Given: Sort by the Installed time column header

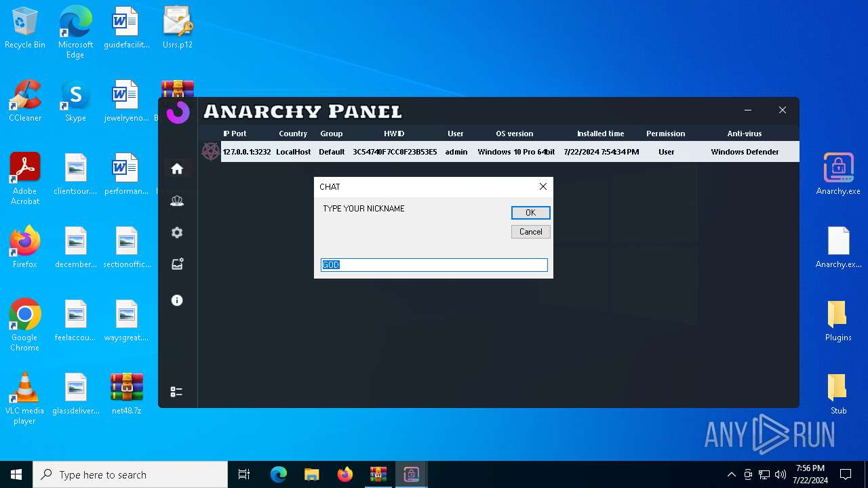Looking at the screenshot, I should click(x=601, y=134).
